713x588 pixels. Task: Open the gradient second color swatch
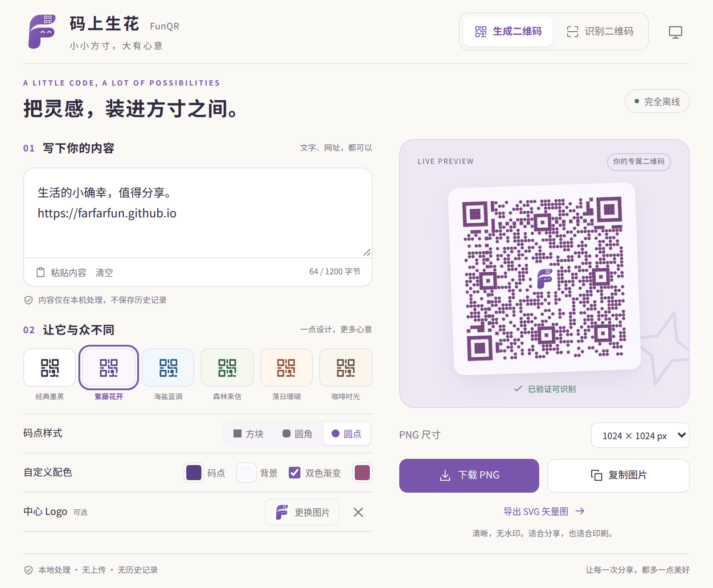tap(362, 473)
